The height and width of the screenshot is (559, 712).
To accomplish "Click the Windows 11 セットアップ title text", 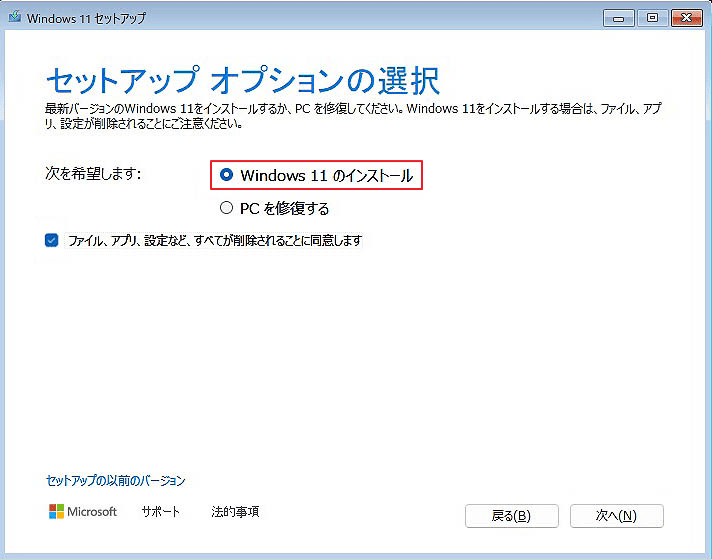I will 86,18.
